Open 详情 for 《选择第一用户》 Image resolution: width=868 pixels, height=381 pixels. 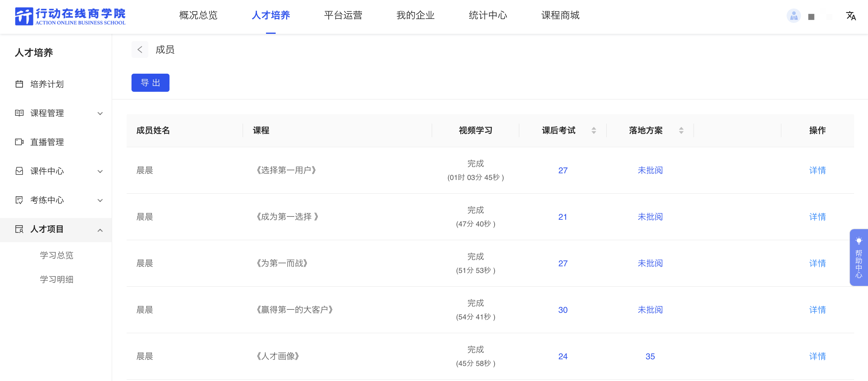coord(817,170)
